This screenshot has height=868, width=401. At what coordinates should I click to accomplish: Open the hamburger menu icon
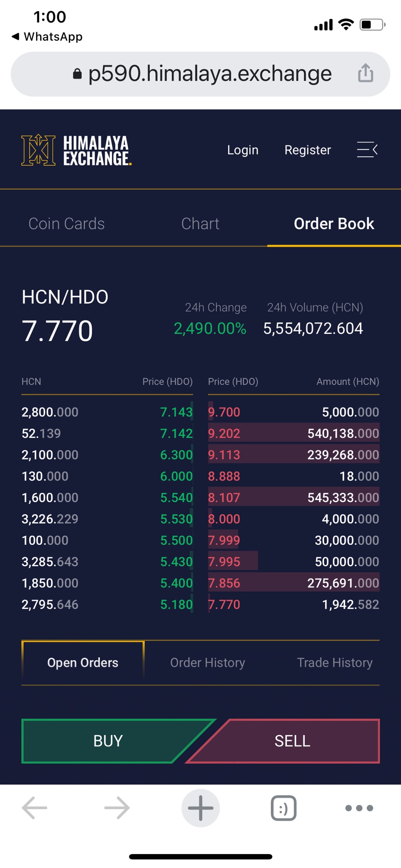367,150
